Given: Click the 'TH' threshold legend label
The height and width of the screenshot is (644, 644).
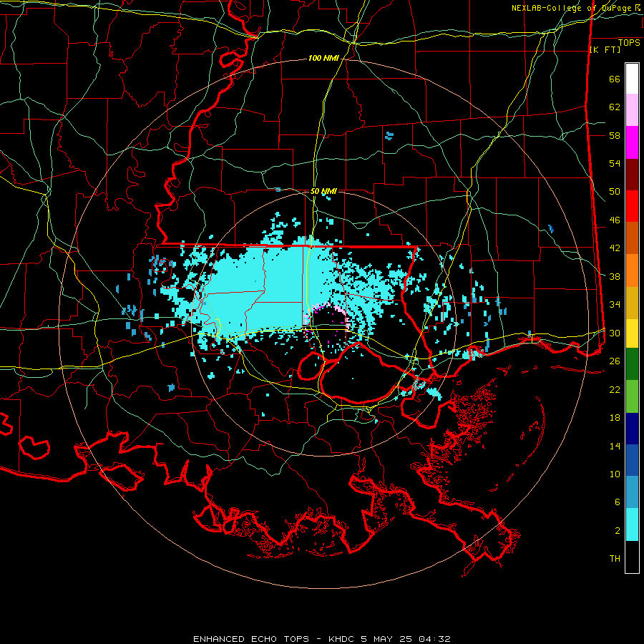Looking at the screenshot, I should 615,559.
